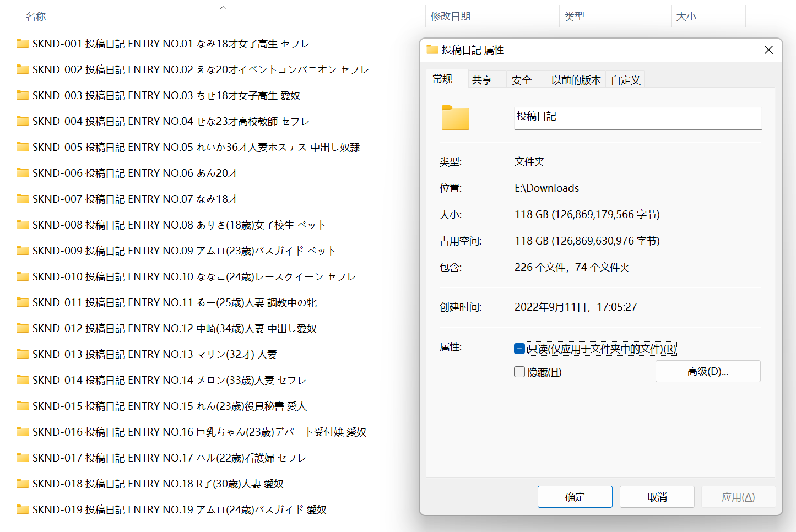
Task: Select folder icon in the SKND-010 row
Action: [23, 276]
